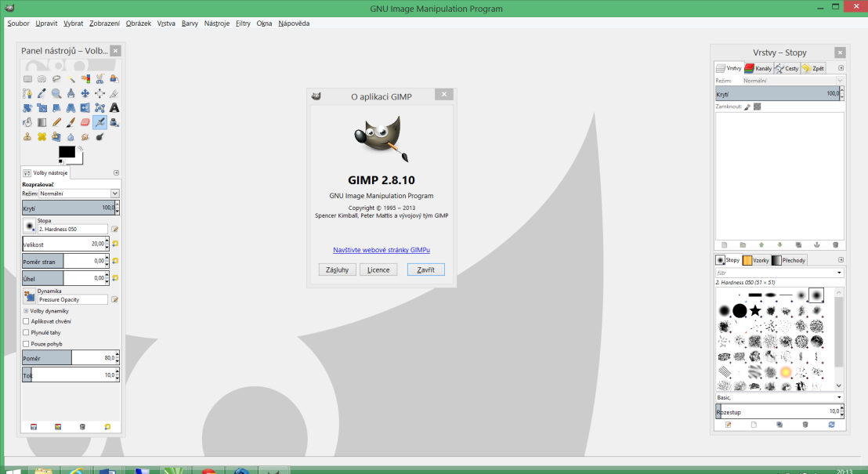Click the Licence button
Viewport: 868px width, 474px height.
(x=378, y=270)
